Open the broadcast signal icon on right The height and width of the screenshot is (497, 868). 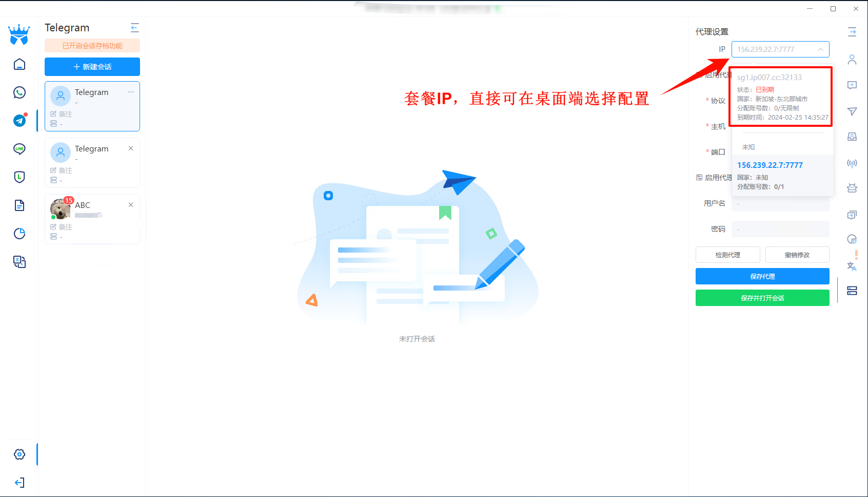852,163
